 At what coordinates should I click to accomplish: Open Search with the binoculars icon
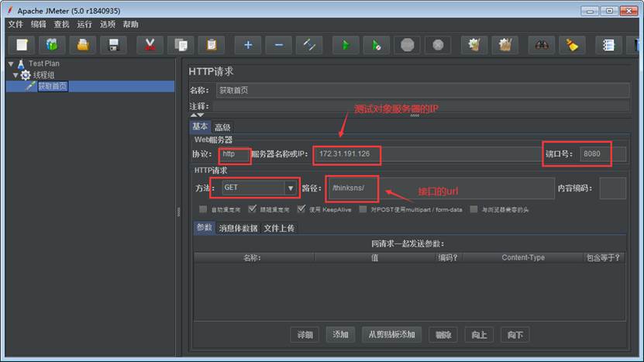click(x=542, y=45)
